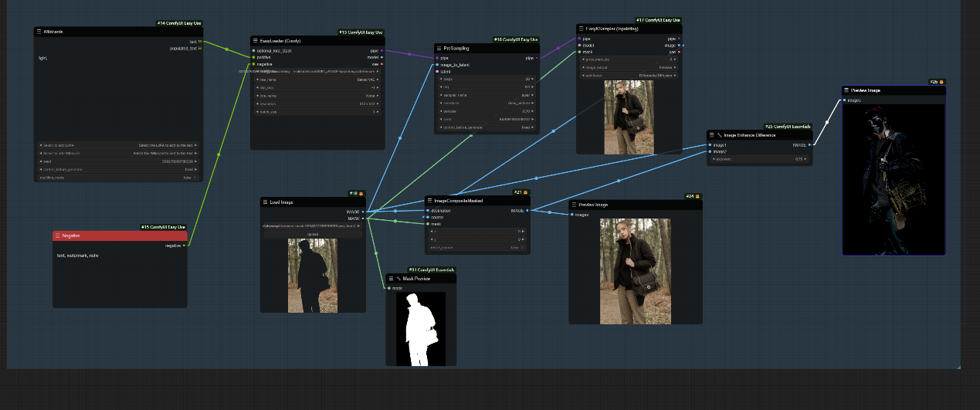Image resolution: width=980 pixels, height=410 pixels.
Task: Open the vae_name dropdown in EasyLoader
Action: click(x=317, y=79)
